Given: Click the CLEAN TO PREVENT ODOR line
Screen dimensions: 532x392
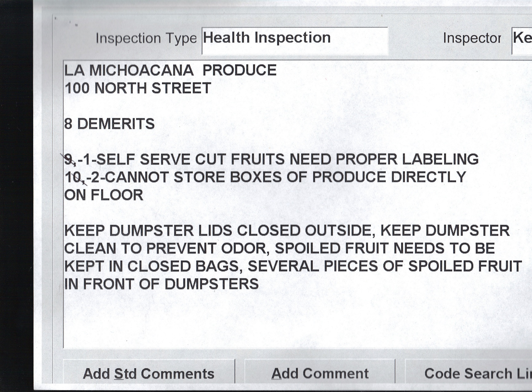Looking at the screenshot, I should (x=279, y=248).
